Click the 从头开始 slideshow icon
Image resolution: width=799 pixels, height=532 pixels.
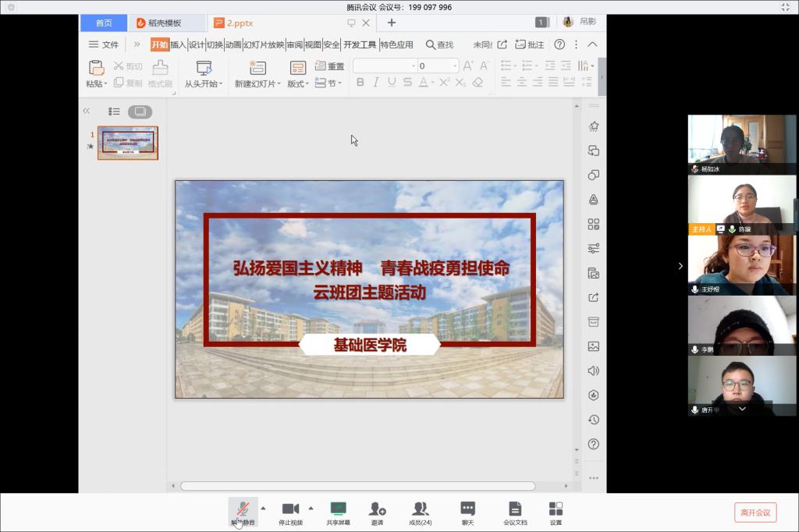[x=204, y=69]
